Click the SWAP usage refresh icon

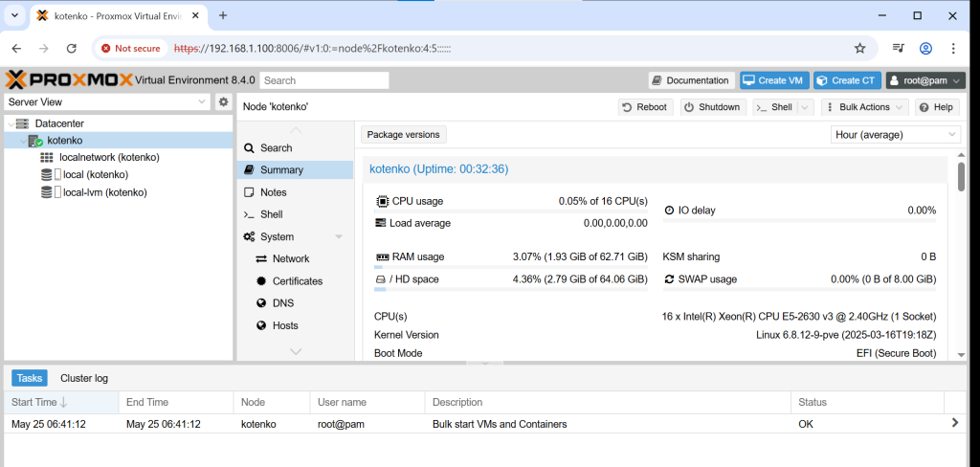669,279
